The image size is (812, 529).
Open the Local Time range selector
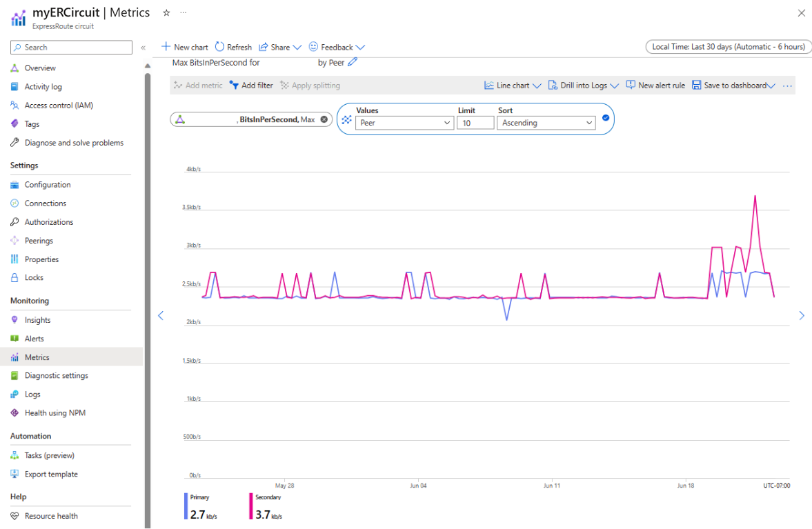tap(729, 47)
